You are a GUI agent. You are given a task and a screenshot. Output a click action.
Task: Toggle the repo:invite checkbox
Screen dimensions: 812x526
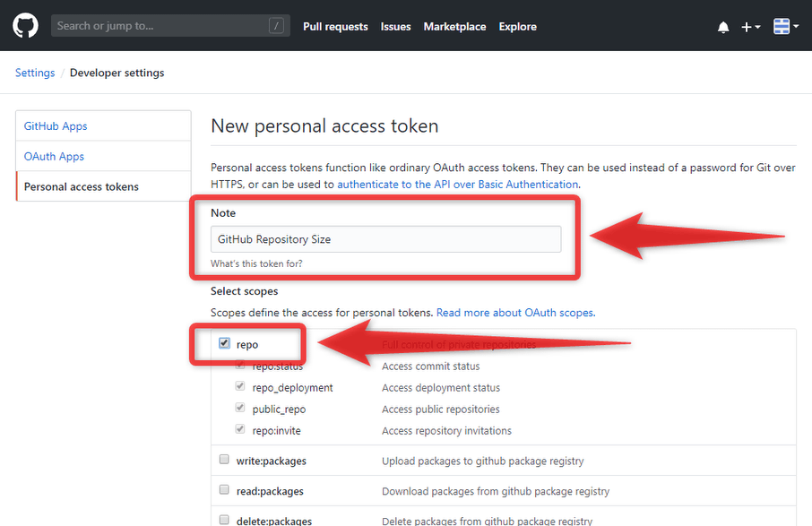coord(240,429)
